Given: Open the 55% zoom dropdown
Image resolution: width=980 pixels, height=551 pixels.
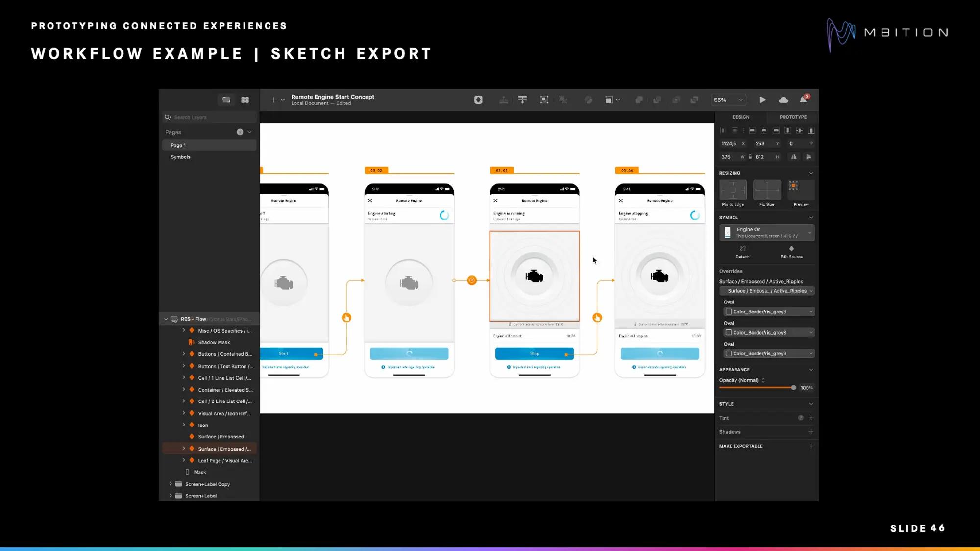Looking at the screenshot, I should pyautogui.click(x=728, y=100).
